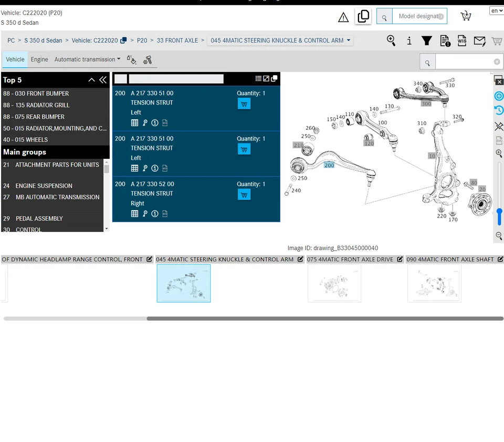Screen dimensions: 504x442
Task: Click the warning triangle icon
Action: tap(343, 17)
